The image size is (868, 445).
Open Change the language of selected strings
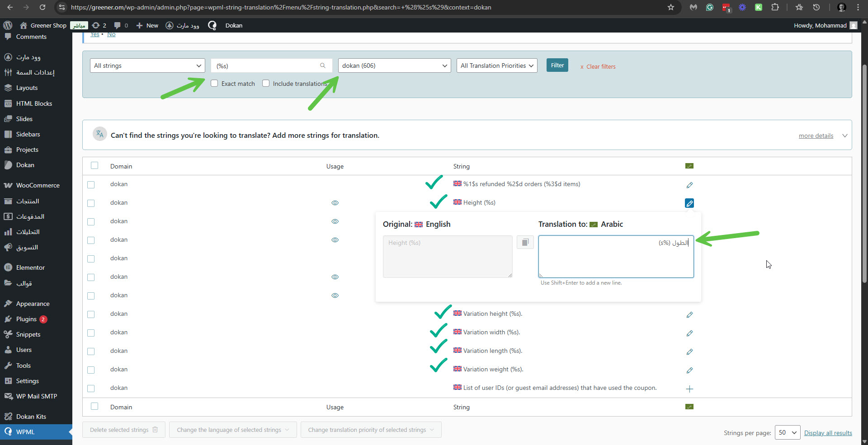233,430
